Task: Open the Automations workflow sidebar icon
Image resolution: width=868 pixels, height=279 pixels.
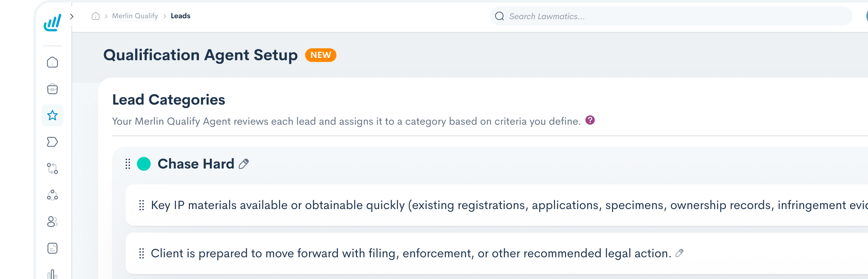Action: pyautogui.click(x=52, y=168)
